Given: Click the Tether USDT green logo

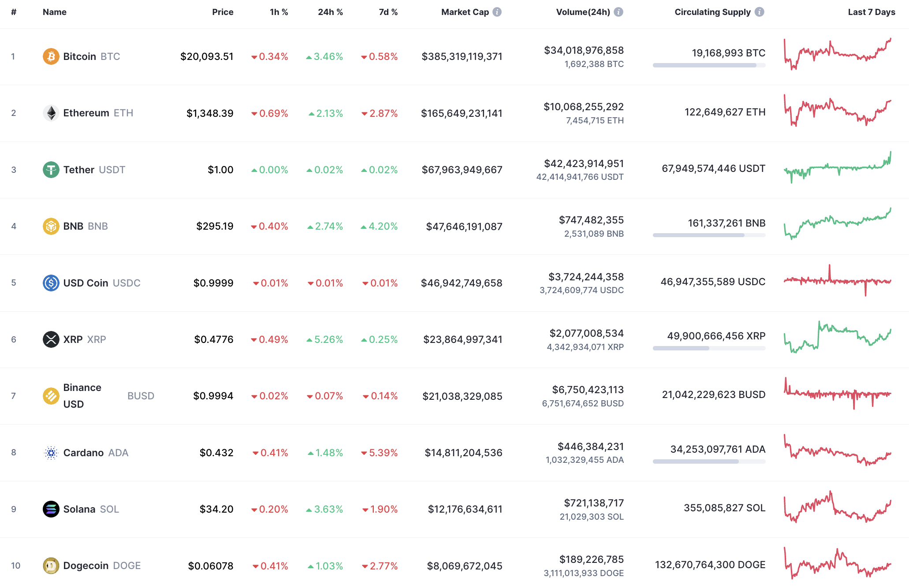Looking at the screenshot, I should coord(51,169).
